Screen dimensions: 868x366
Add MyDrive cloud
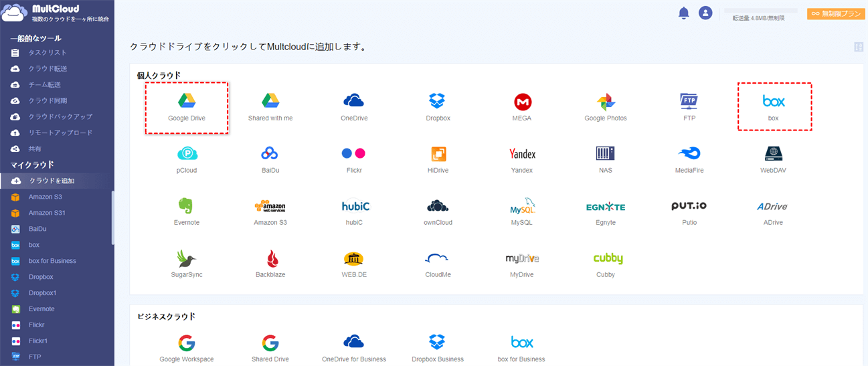coord(522,264)
